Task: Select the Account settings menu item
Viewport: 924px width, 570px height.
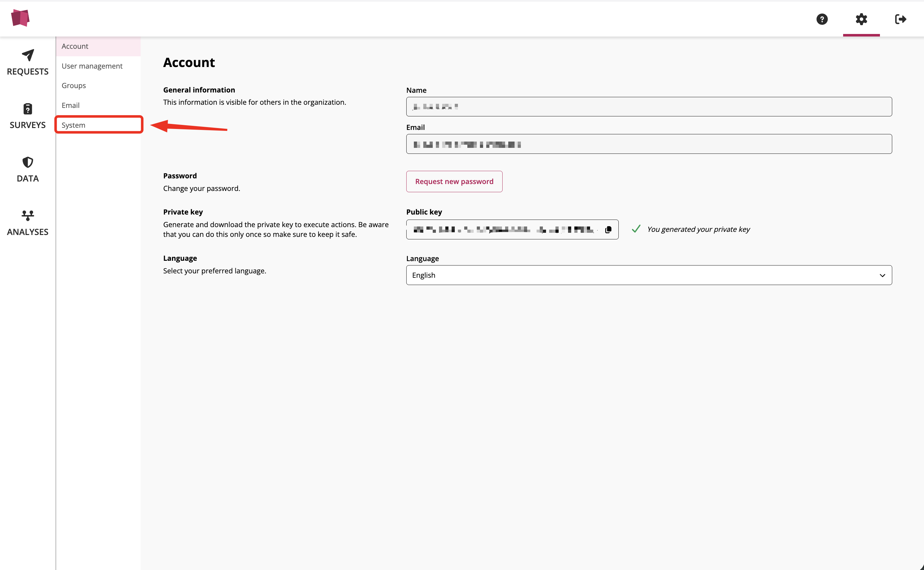Action: coord(75,46)
